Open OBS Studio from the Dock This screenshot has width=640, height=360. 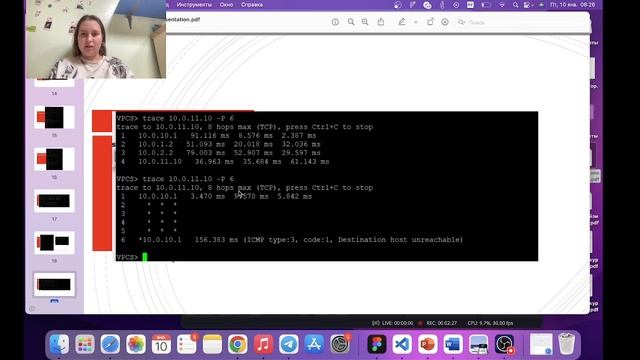point(504,344)
